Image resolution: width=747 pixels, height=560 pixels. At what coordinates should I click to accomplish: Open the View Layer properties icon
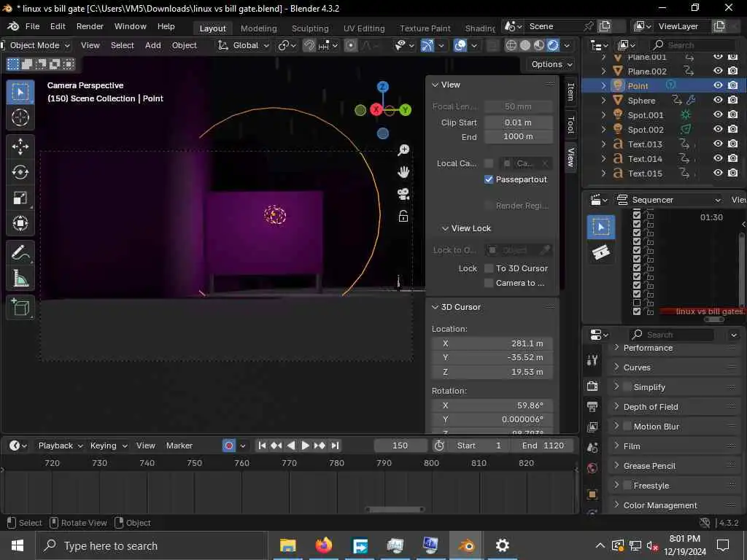coord(592,427)
